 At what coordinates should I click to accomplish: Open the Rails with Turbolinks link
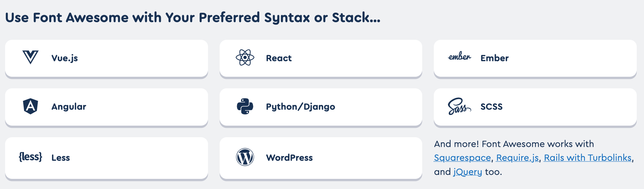(x=588, y=158)
